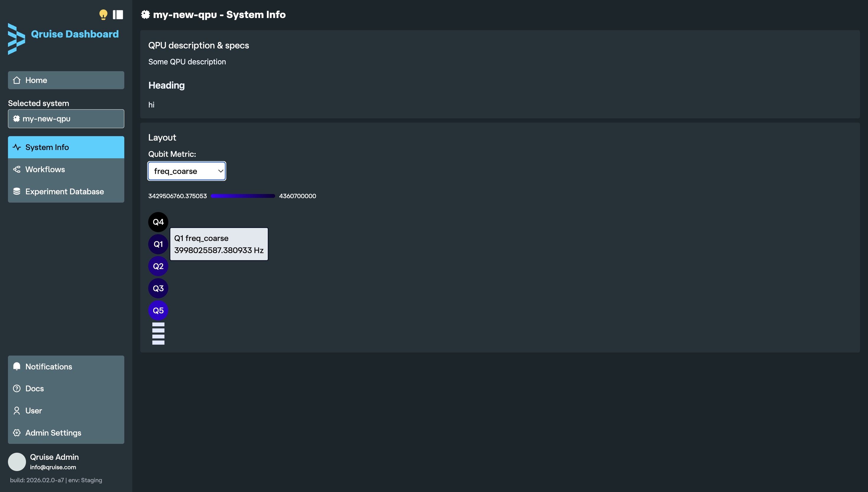Click the Qruise logo icon
This screenshot has width=868, height=492.
(x=16, y=39)
